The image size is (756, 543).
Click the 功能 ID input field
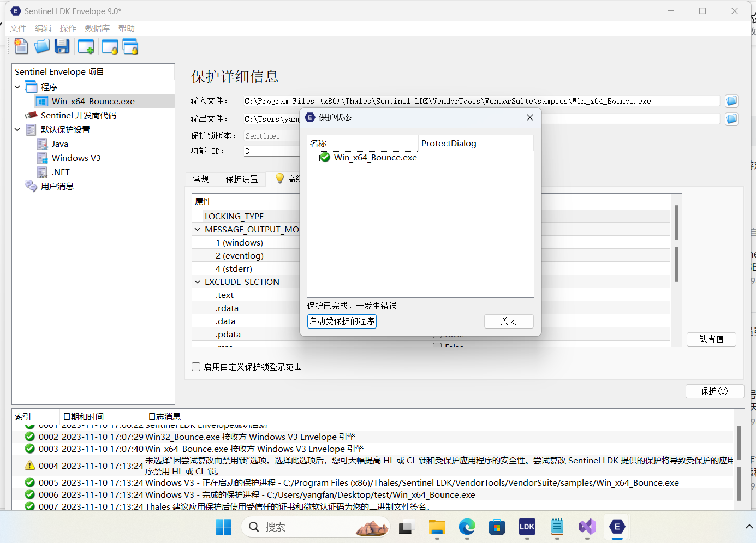(x=272, y=151)
